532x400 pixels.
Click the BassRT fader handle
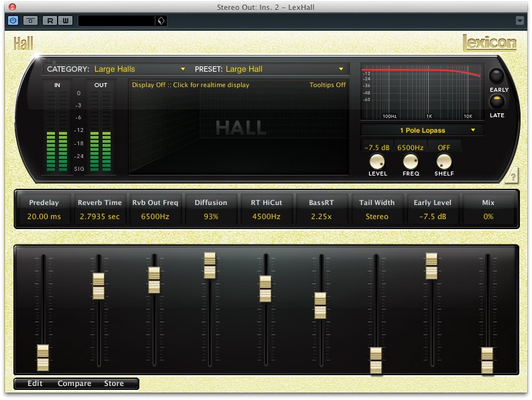point(320,306)
